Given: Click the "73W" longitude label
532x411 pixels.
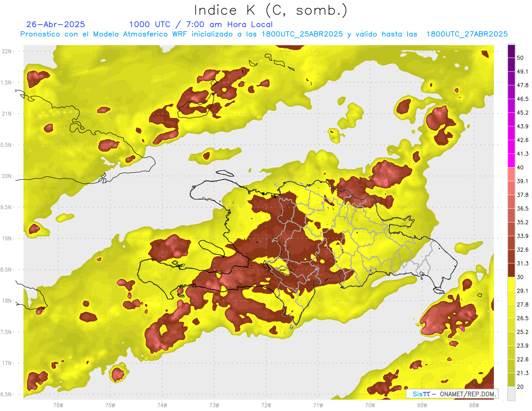Looking at the screenshot, I should point(214,405).
